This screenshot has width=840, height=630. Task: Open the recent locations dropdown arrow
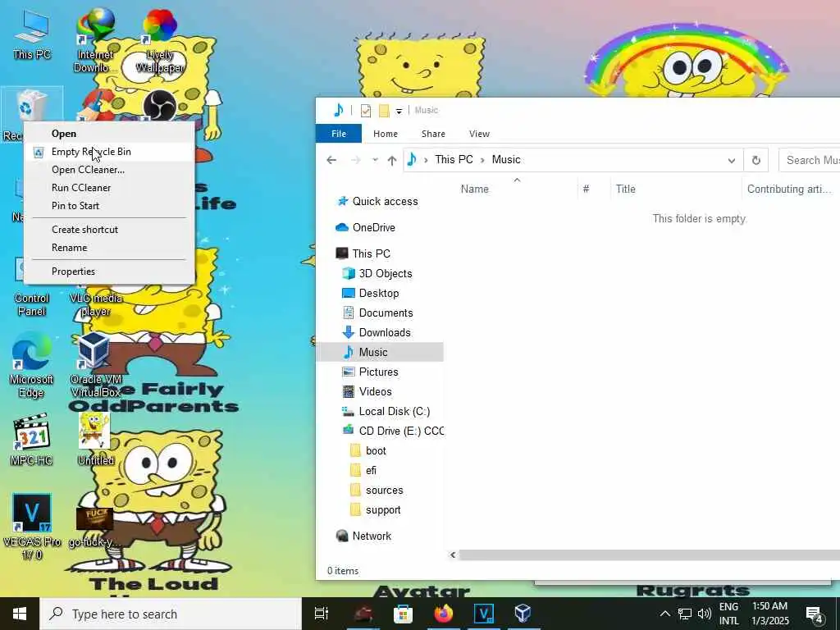coord(375,160)
